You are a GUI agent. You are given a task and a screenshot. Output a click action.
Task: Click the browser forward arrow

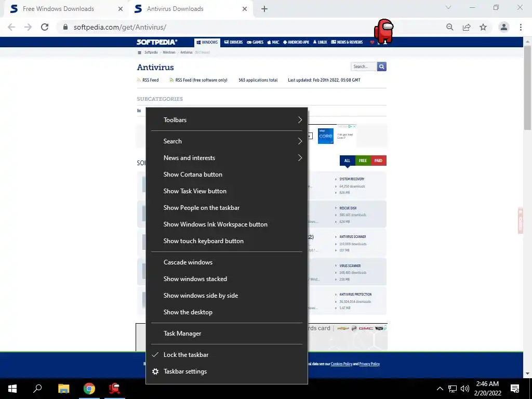pyautogui.click(x=28, y=27)
